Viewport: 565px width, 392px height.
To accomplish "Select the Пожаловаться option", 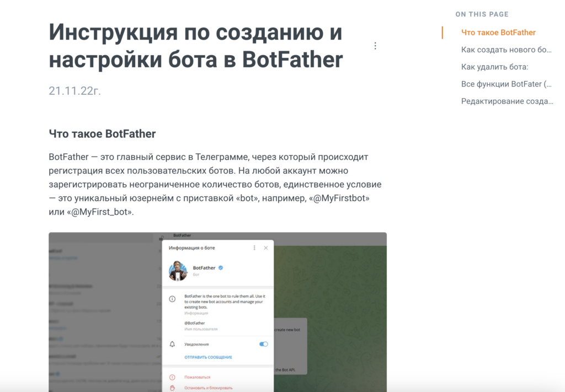I will (197, 377).
